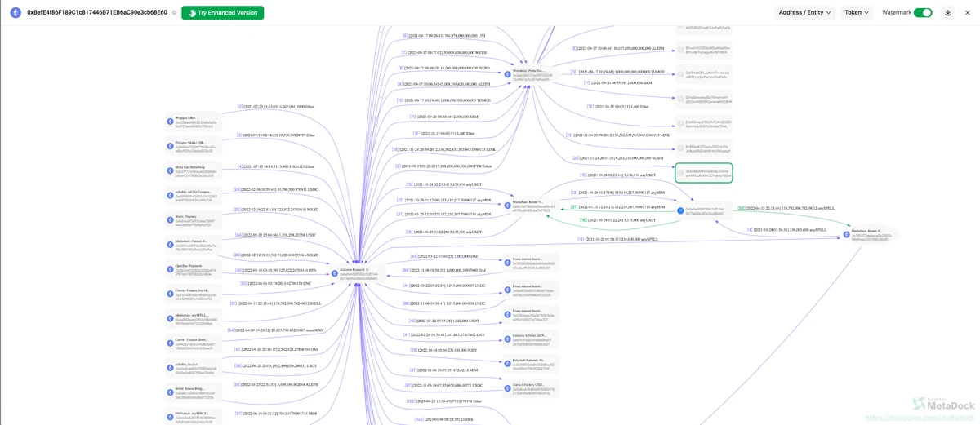Select the green-highlighted address node
Screen dimensions: 980x425
tap(704, 173)
